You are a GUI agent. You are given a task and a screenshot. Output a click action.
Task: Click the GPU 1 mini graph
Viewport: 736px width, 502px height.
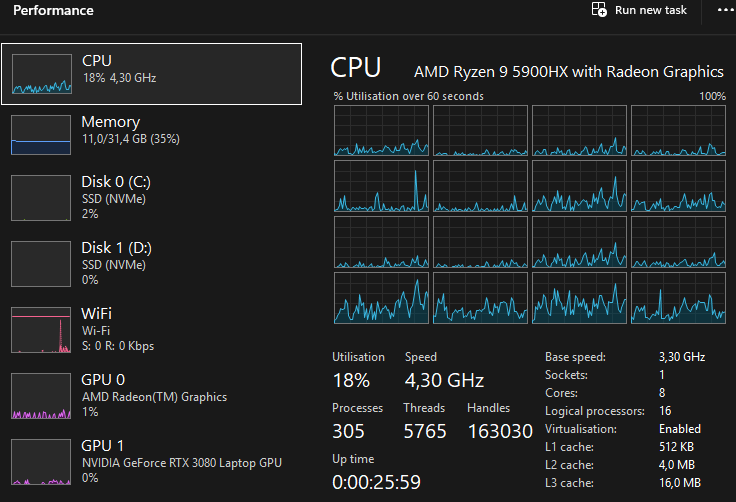42,460
